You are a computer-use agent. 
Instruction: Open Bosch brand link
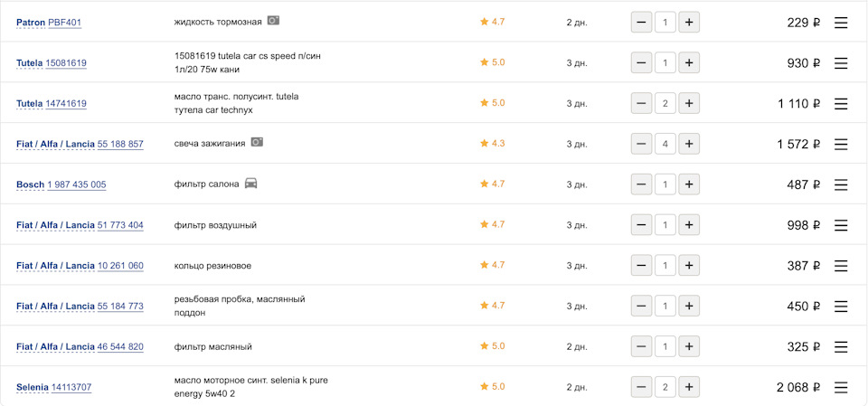point(30,184)
